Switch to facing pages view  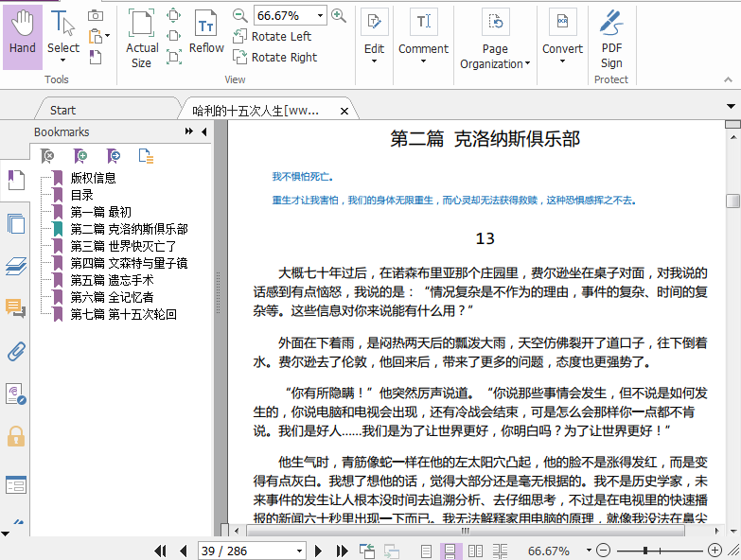pos(475,551)
